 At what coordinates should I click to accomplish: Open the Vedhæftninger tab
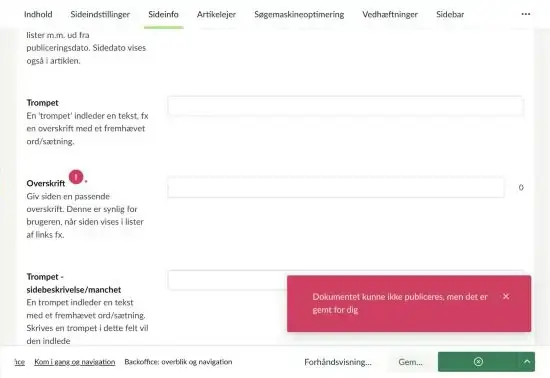[390, 14]
